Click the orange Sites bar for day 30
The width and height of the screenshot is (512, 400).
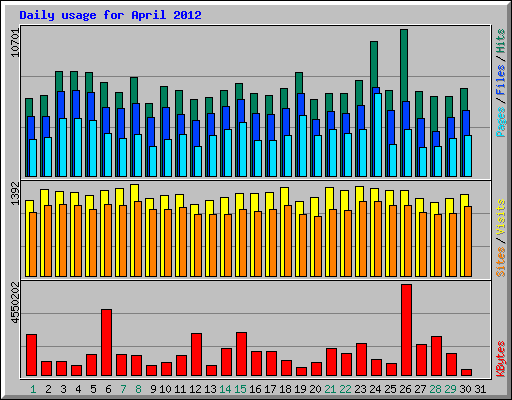tap(468, 241)
